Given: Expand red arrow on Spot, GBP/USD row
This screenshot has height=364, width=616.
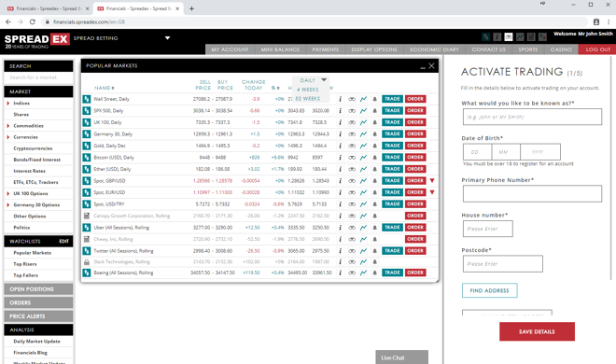Looking at the screenshot, I should tap(432, 181).
